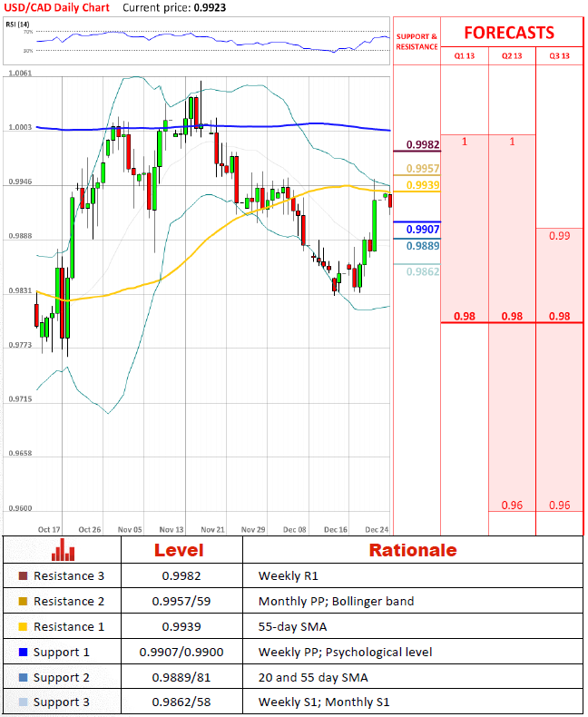Screen dimensions: 588x717
Task: Click the red bar chart icon in table header
Action: coord(63,550)
